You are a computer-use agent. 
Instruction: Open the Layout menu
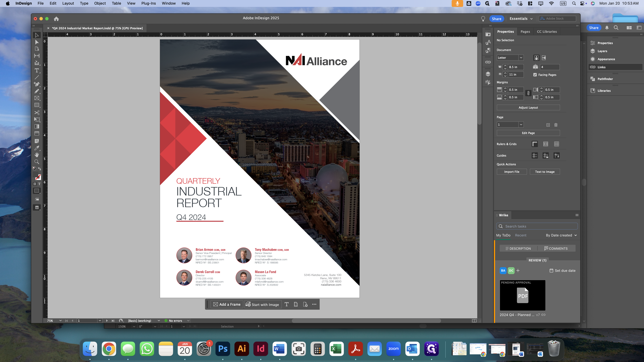(68, 3)
